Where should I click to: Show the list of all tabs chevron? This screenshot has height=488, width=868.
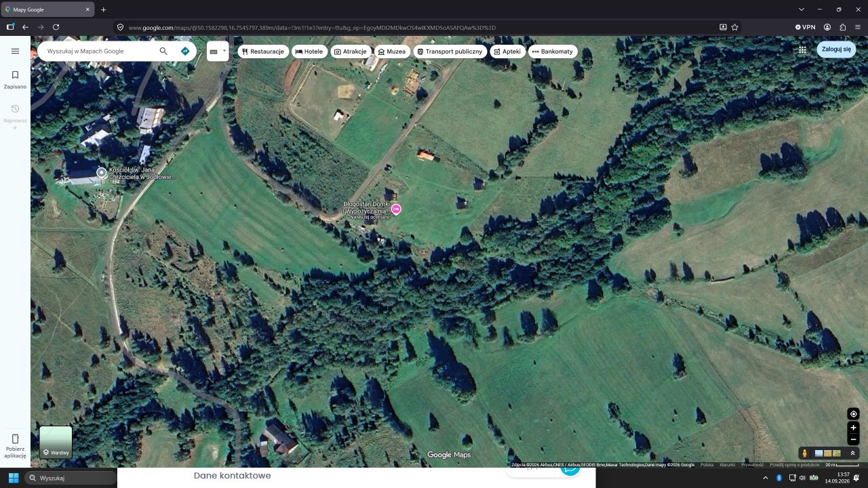point(802,9)
